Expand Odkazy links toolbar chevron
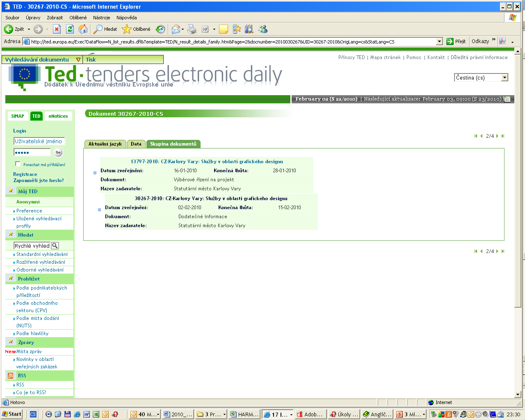 coord(494,40)
